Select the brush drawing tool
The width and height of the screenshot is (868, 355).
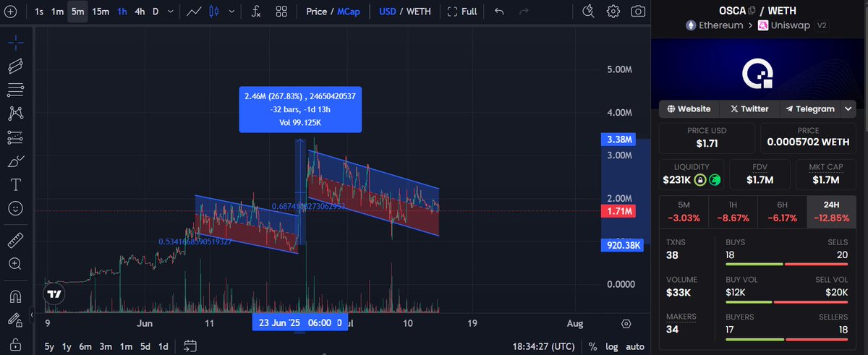(x=15, y=161)
